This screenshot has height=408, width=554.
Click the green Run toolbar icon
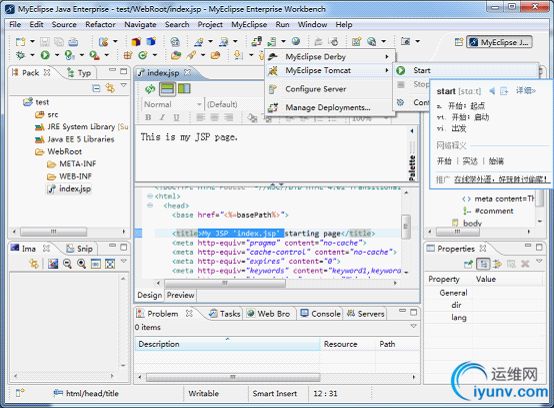coord(45,55)
